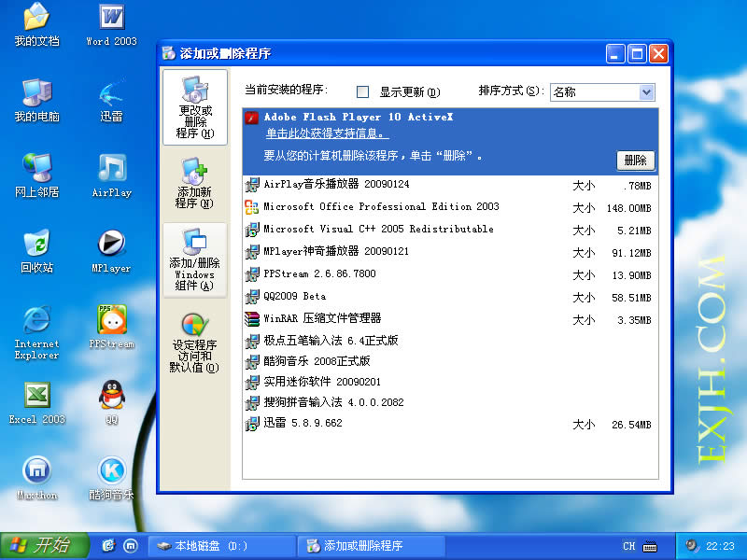This screenshot has width=747, height=560.
Task: Click the input method keyboard tray icon
Action: [650, 546]
